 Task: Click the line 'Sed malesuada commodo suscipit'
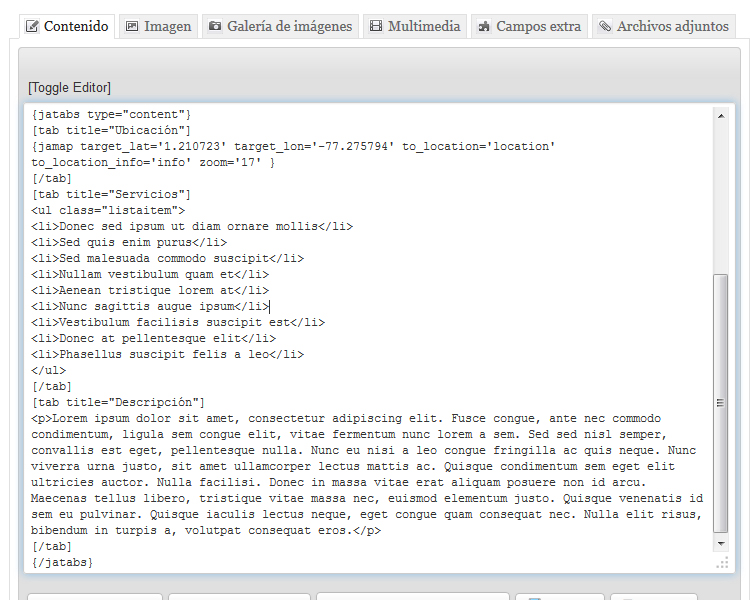coord(167,259)
